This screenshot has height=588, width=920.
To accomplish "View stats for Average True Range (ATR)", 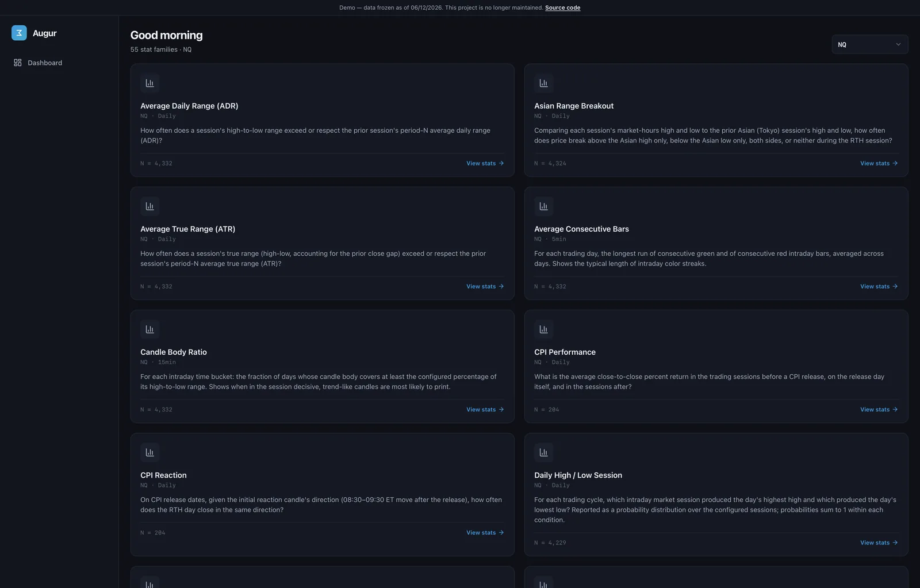I will coord(485,286).
